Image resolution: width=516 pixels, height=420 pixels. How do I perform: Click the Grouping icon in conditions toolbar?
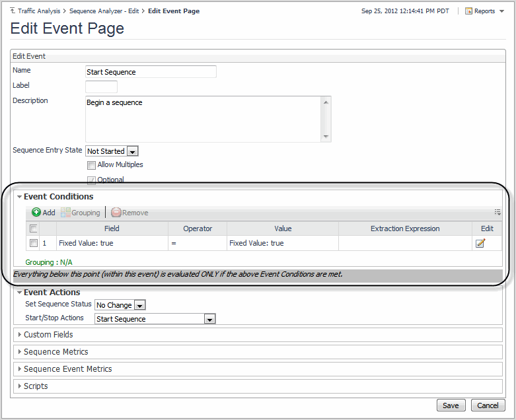click(65, 213)
